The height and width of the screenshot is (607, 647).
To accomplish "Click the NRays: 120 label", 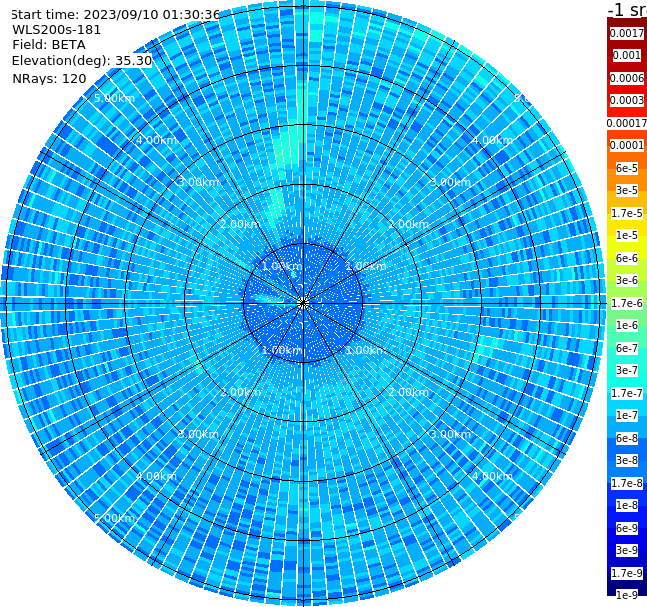I will (x=49, y=78).
